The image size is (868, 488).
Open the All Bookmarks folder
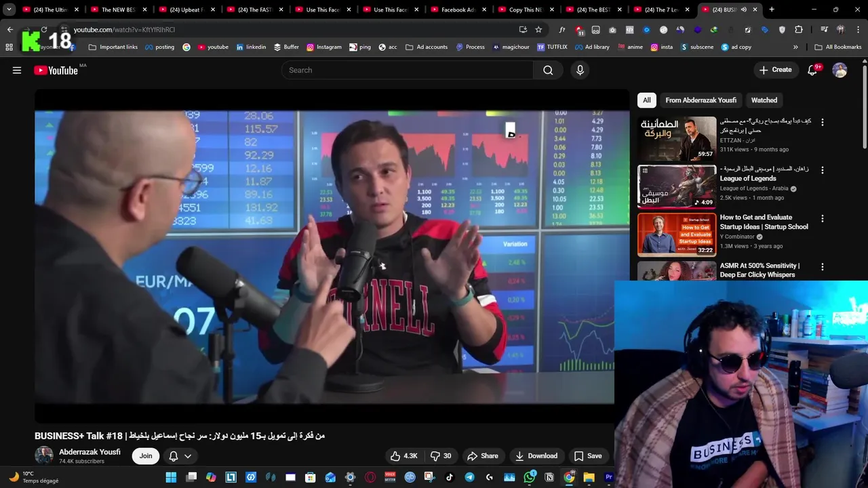[x=838, y=47]
